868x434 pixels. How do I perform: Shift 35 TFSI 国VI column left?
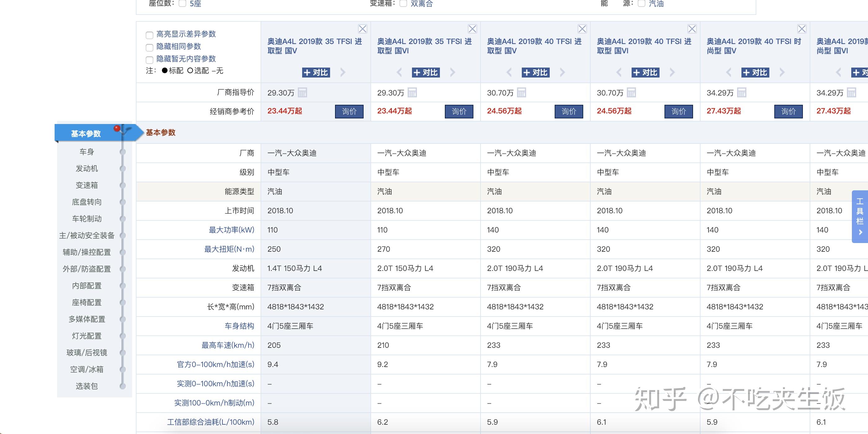click(399, 73)
